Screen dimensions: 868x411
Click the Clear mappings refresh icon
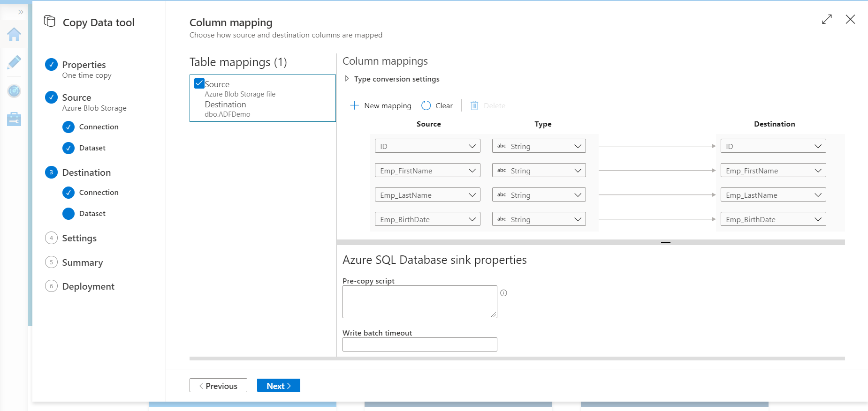tap(426, 106)
